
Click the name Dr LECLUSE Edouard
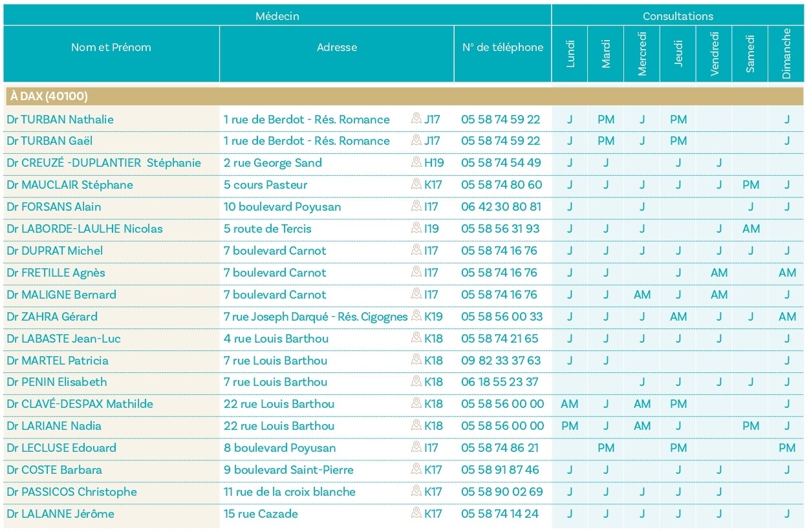(x=61, y=447)
